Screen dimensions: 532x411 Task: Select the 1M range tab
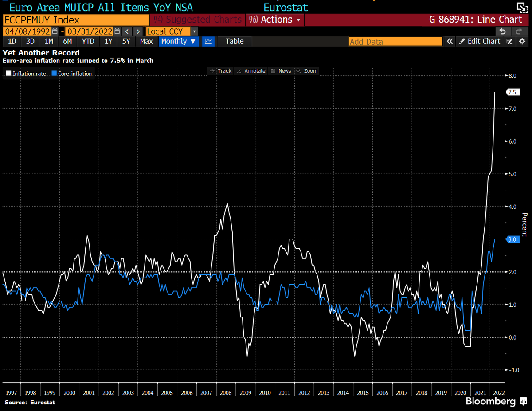[x=49, y=41]
